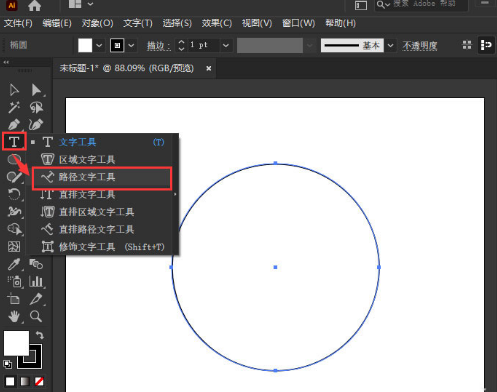Click the 不透明度 opacity link

(x=420, y=46)
